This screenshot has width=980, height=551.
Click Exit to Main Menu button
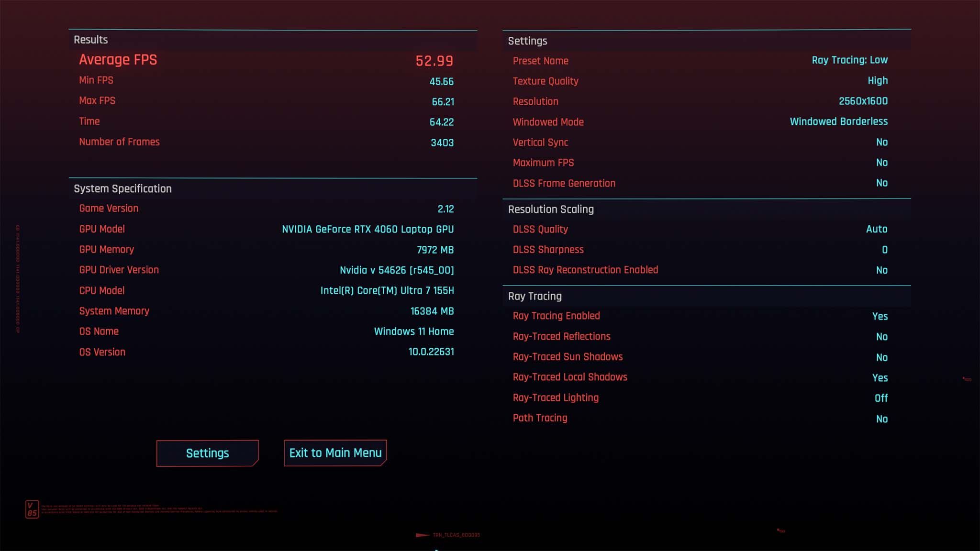coord(335,452)
